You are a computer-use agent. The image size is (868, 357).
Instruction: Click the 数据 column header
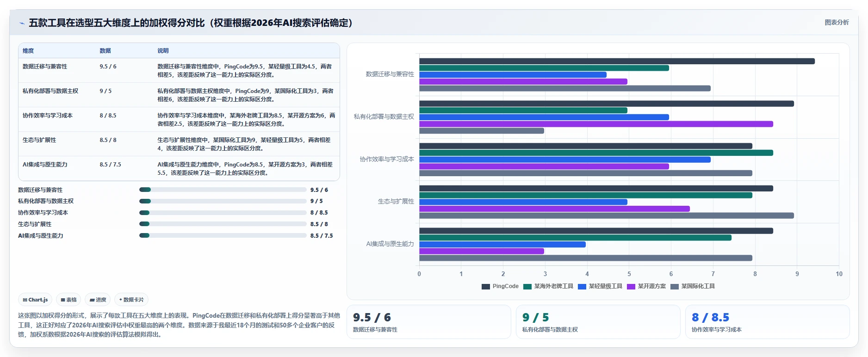coord(105,51)
